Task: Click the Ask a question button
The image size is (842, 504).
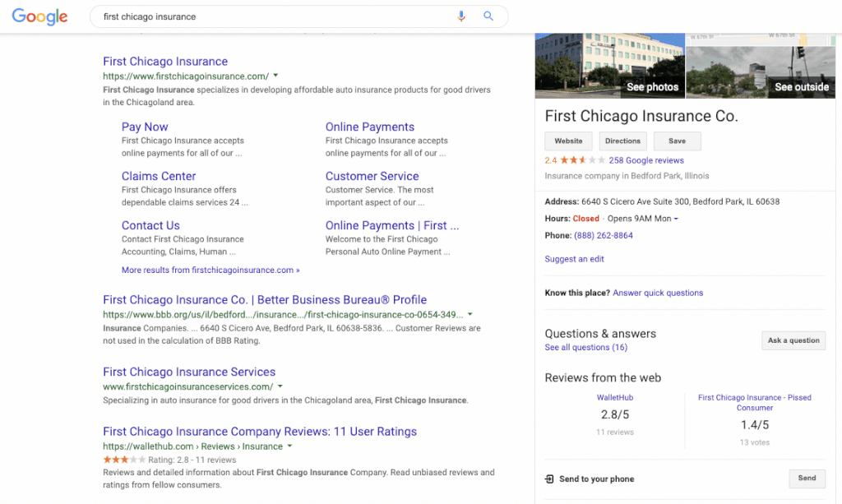Action: [793, 340]
